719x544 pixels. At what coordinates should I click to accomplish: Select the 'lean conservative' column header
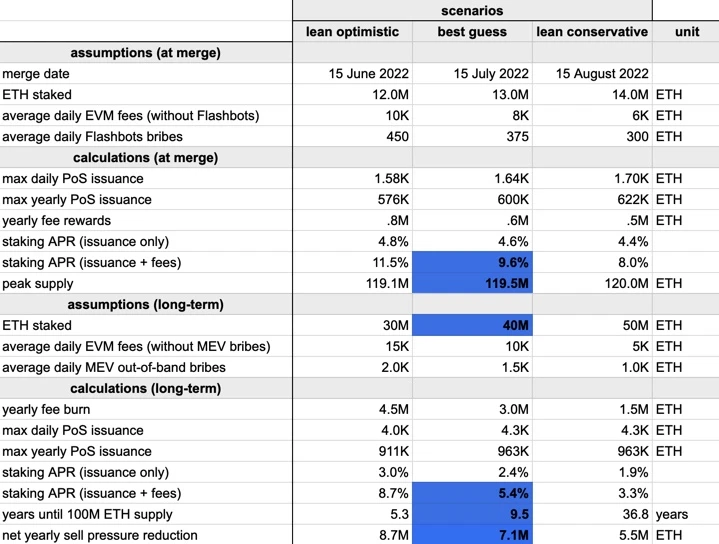592,32
